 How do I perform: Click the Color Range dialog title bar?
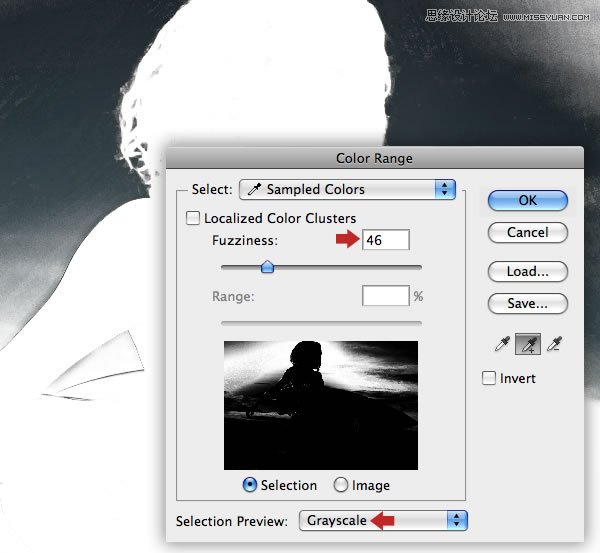pyautogui.click(x=374, y=158)
